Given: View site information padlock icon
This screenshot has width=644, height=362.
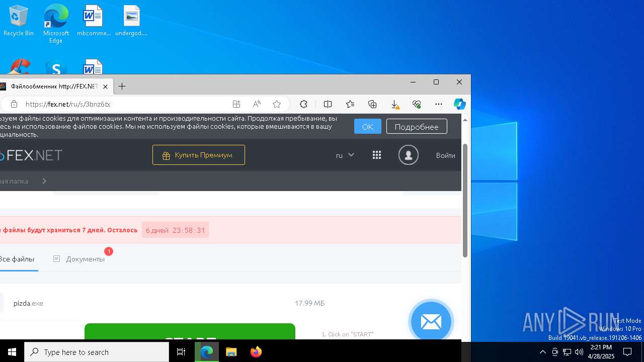Looking at the screenshot, I should [14, 104].
